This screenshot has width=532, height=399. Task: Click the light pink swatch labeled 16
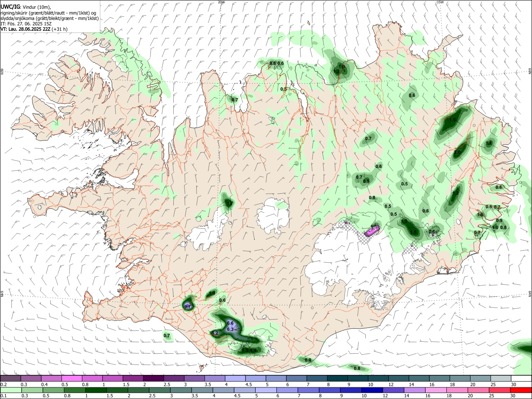point(436,390)
